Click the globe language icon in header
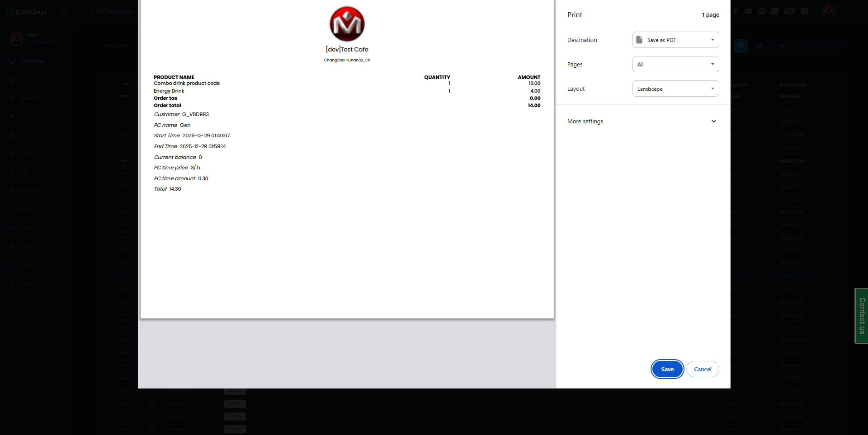The height and width of the screenshot is (435, 868). [762, 11]
